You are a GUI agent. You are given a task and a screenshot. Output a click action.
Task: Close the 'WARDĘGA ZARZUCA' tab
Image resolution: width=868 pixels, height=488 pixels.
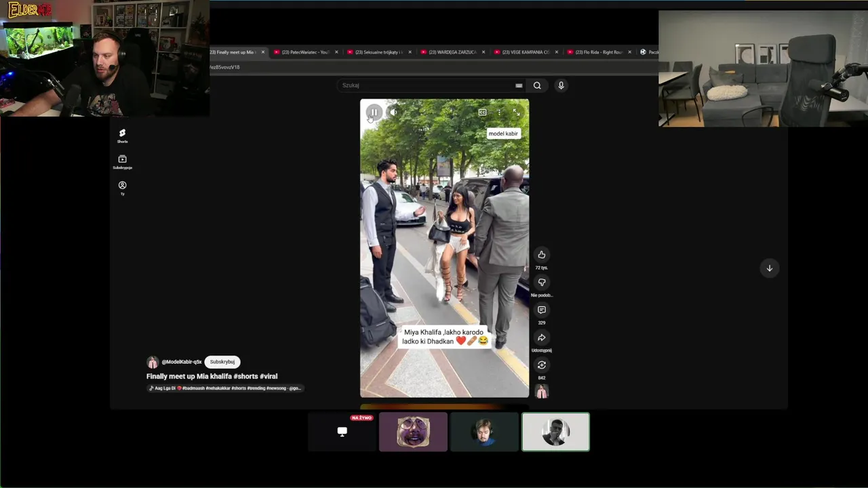tap(484, 52)
